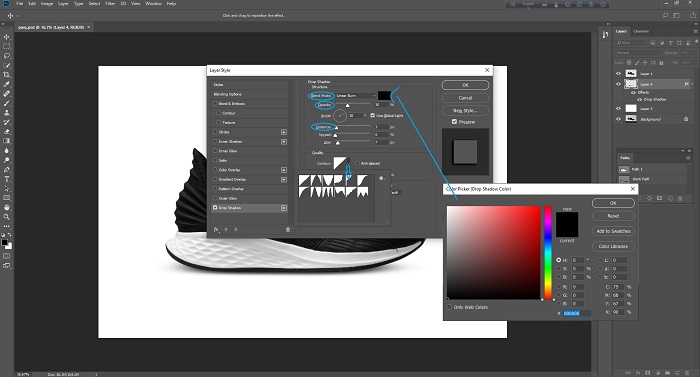Select the Eyedropper tool
Viewport: 700px width, 377px height.
[7, 84]
